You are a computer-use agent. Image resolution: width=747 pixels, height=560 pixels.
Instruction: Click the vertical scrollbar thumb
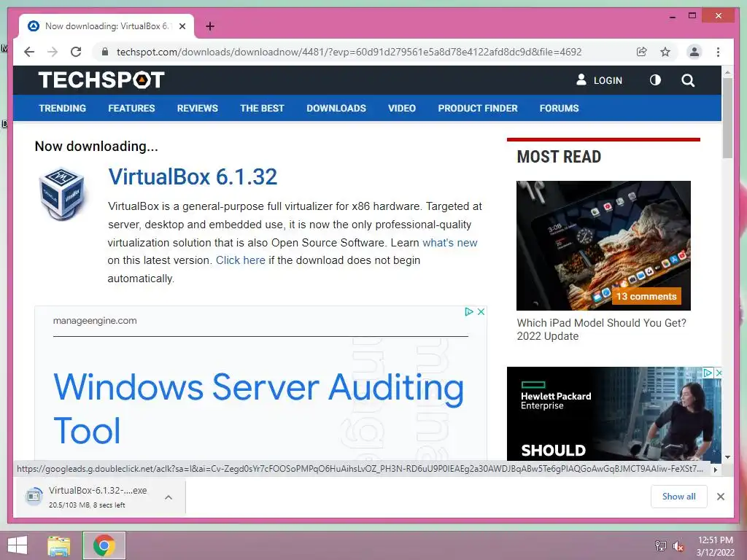727,117
